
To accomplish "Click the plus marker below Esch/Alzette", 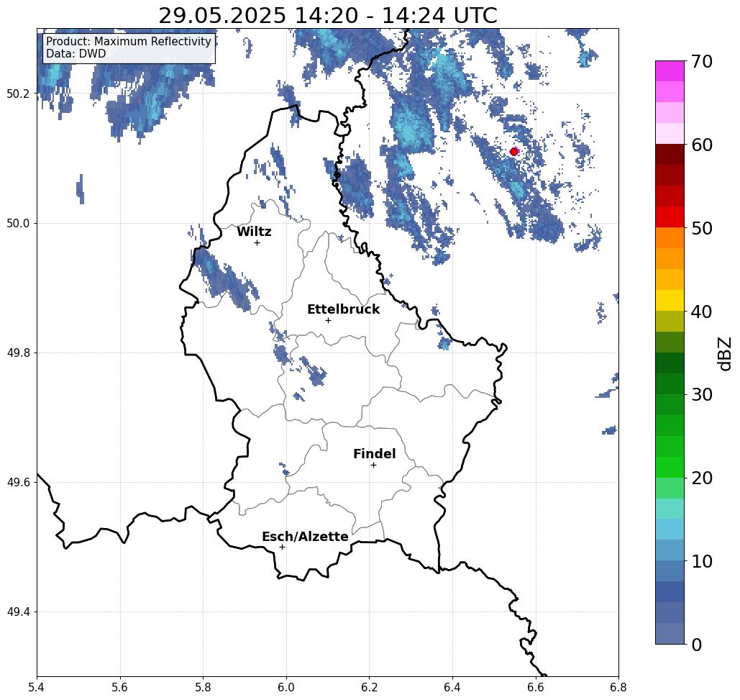I will coord(282,547).
